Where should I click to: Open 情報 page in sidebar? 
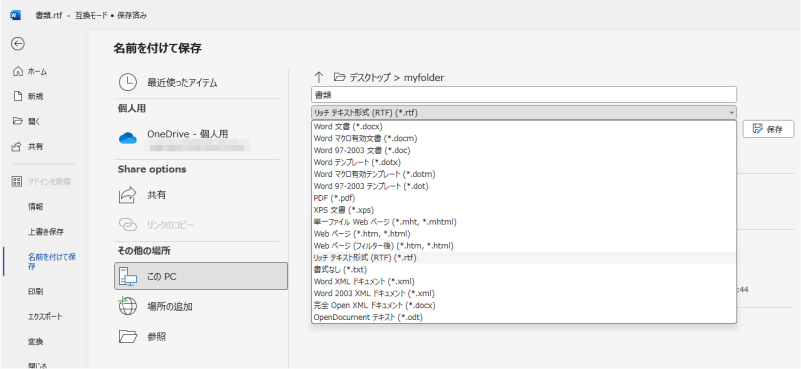tap(35, 207)
